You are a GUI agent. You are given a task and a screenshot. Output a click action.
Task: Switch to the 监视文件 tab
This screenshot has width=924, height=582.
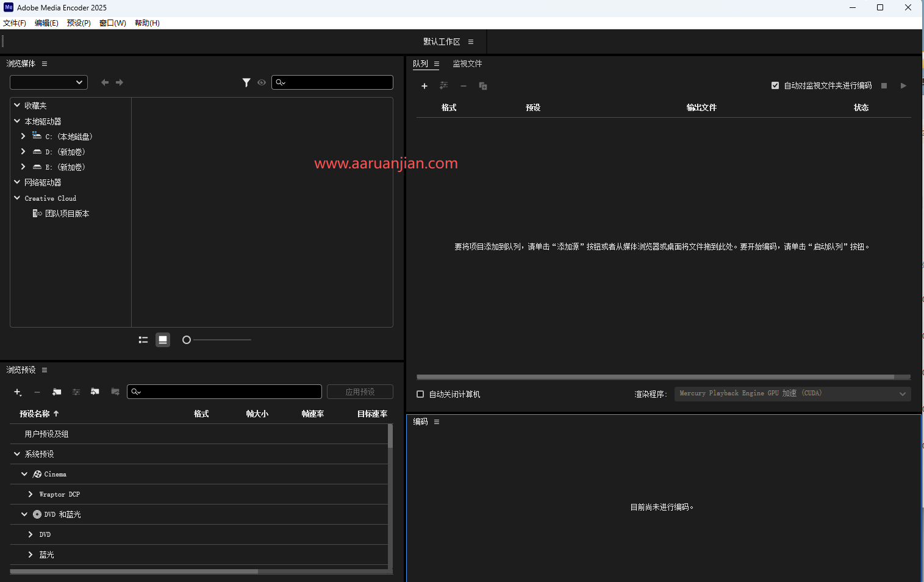click(467, 63)
